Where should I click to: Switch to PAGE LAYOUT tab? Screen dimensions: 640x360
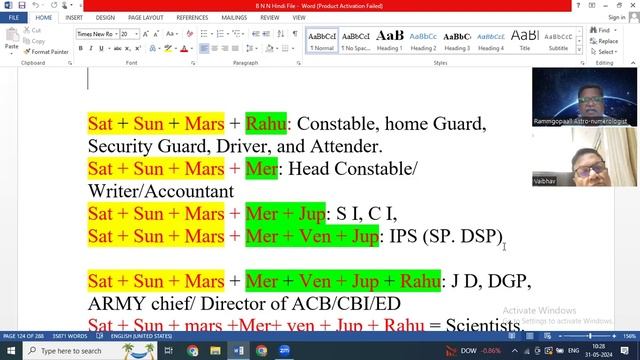pos(146,18)
